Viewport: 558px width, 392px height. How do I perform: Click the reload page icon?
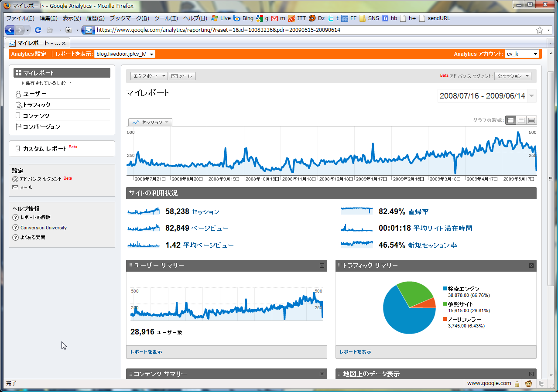[x=38, y=30]
